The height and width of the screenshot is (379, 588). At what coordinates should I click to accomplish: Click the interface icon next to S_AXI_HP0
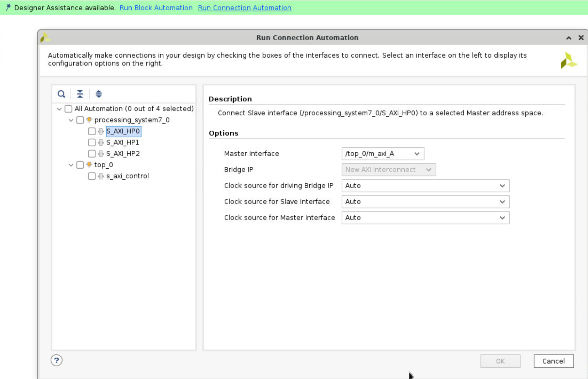pyautogui.click(x=101, y=131)
